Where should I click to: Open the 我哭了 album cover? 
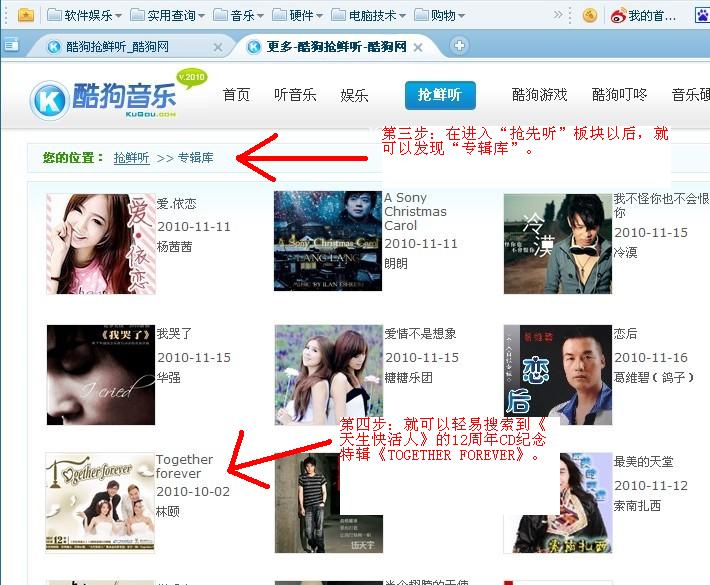101,375
